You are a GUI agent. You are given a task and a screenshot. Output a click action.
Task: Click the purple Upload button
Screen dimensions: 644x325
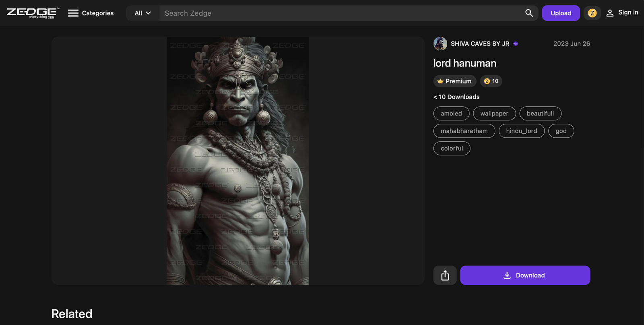pyautogui.click(x=561, y=13)
